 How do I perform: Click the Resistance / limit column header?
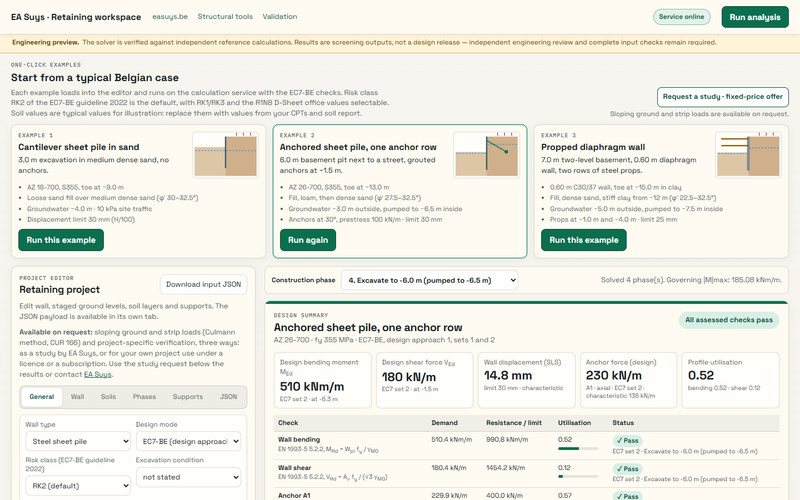(514, 422)
